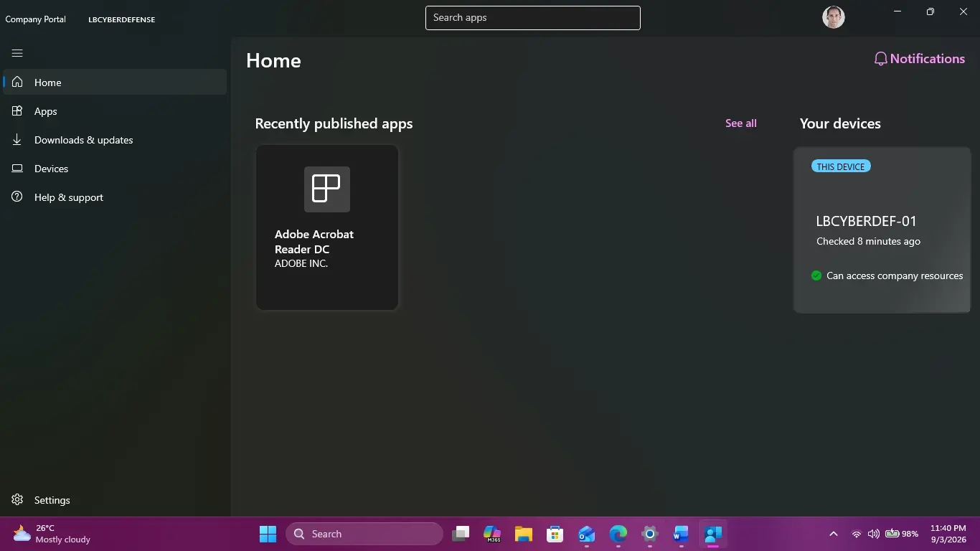The width and height of the screenshot is (980, 551).
Task: Go to Apps in sidebar
Action: 115,111
